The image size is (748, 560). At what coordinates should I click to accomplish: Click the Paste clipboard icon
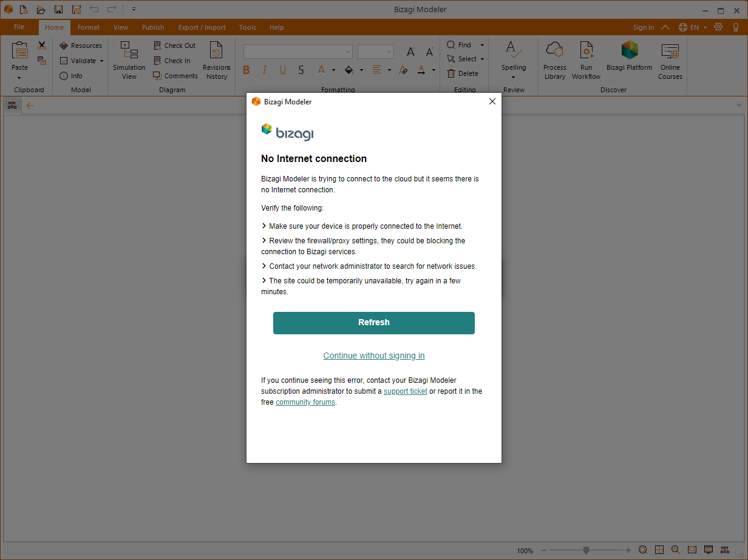pyautogui.click(x=19, y=50)
